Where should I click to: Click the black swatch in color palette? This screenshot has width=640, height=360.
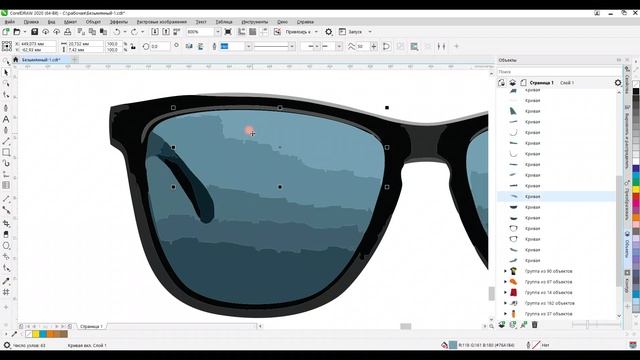pos(636,91)
